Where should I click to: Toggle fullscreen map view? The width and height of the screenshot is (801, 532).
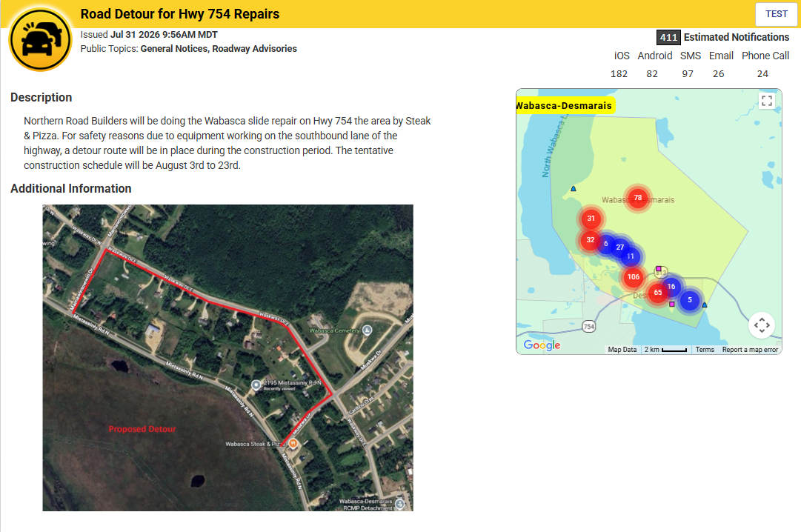click(x=766, y=101)
